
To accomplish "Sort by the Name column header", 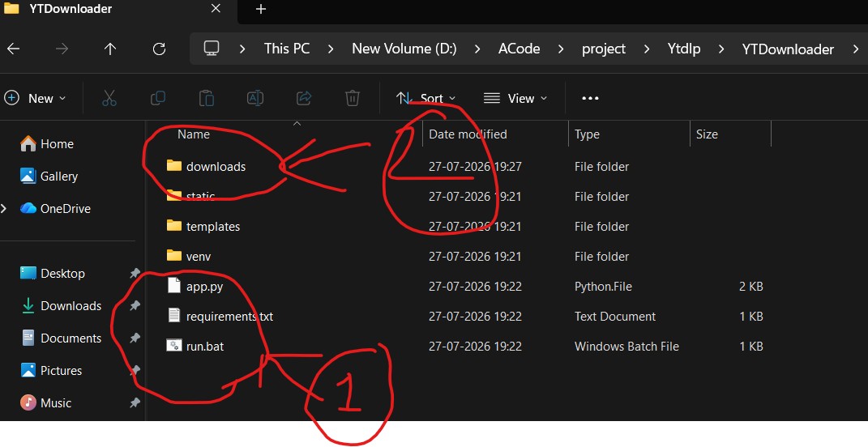I will [194, 134].
